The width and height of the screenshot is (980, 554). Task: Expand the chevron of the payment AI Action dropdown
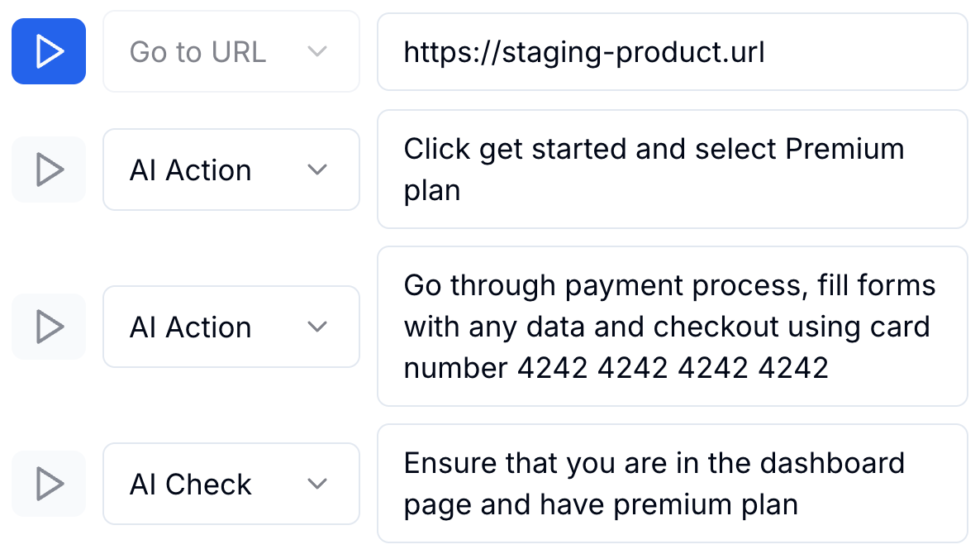point(317,327)
